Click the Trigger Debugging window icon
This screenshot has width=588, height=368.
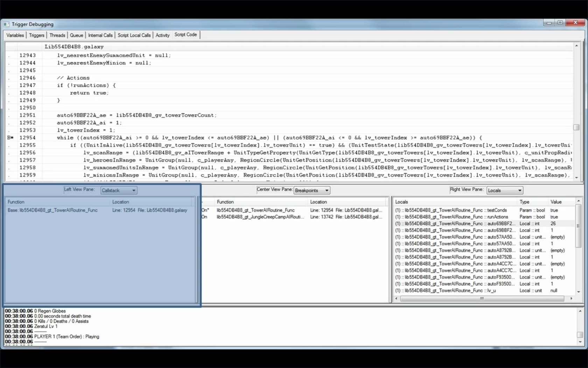pyautogui.click(x=6, y=24)
